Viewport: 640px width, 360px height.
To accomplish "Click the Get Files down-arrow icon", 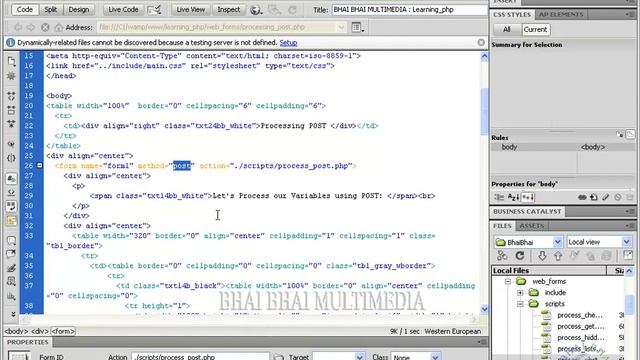I will (x=542, y=256).
